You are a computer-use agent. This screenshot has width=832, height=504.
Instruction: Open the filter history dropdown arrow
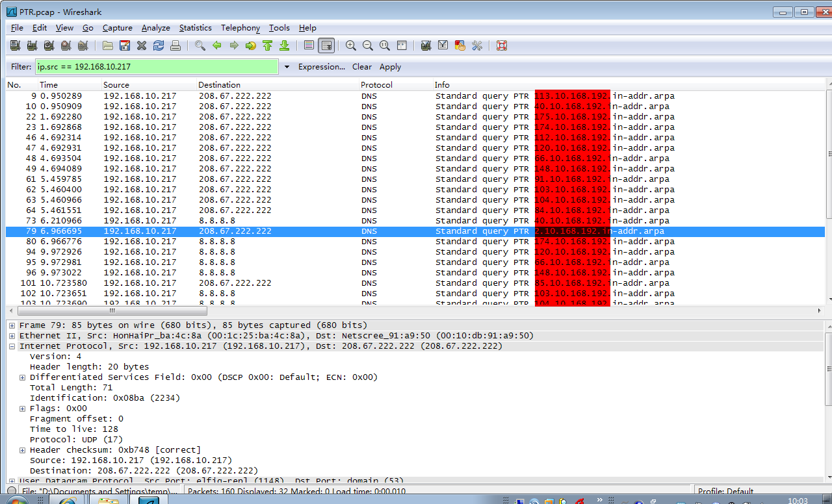(287, 67)
